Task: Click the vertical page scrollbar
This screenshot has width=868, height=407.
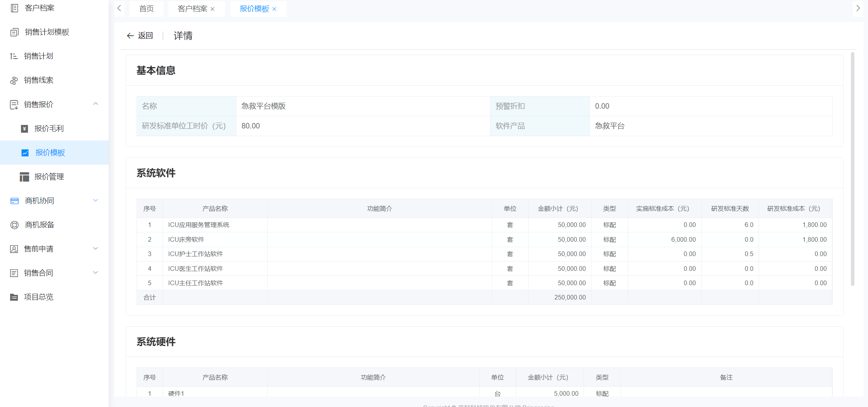Action: [852, 169]
